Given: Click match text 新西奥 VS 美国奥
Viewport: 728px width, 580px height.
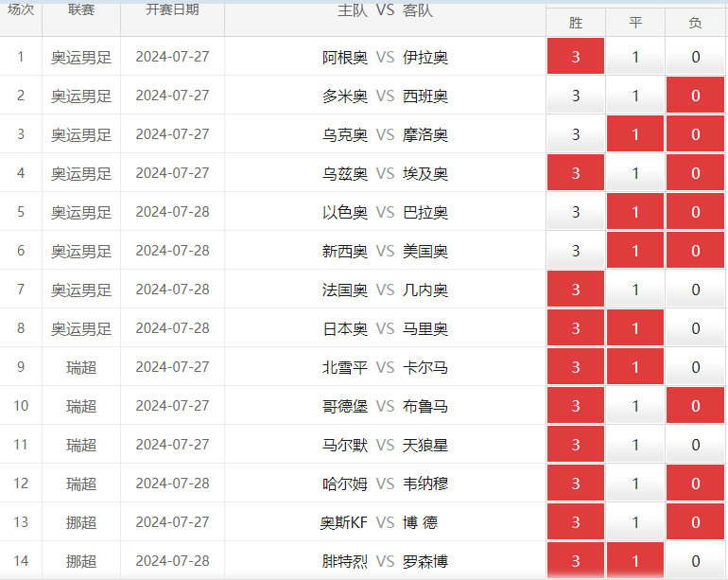Looking at the screenshot, I should 385,252.
